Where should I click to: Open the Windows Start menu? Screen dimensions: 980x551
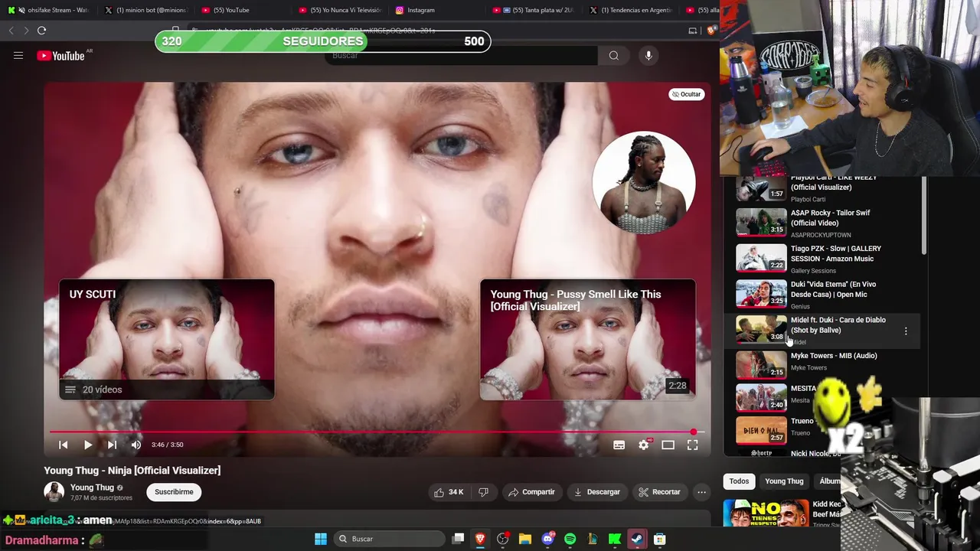[x=321, y=539]
